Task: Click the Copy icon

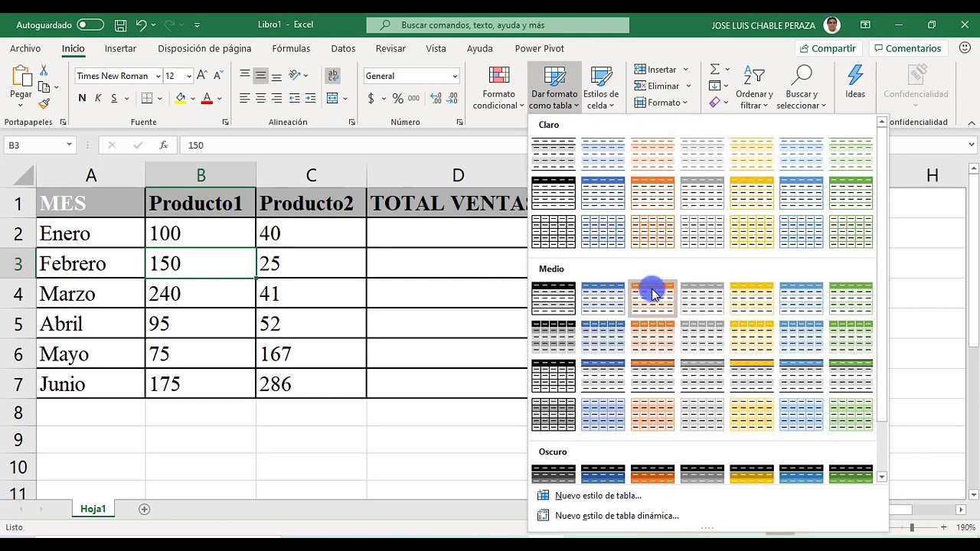Action: (x=44, y=86)
